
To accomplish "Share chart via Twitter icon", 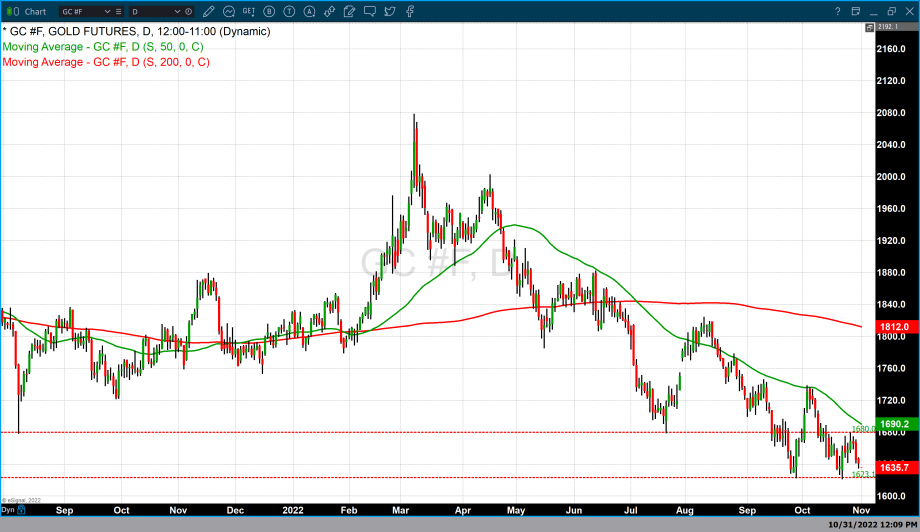I will (389, 11).
